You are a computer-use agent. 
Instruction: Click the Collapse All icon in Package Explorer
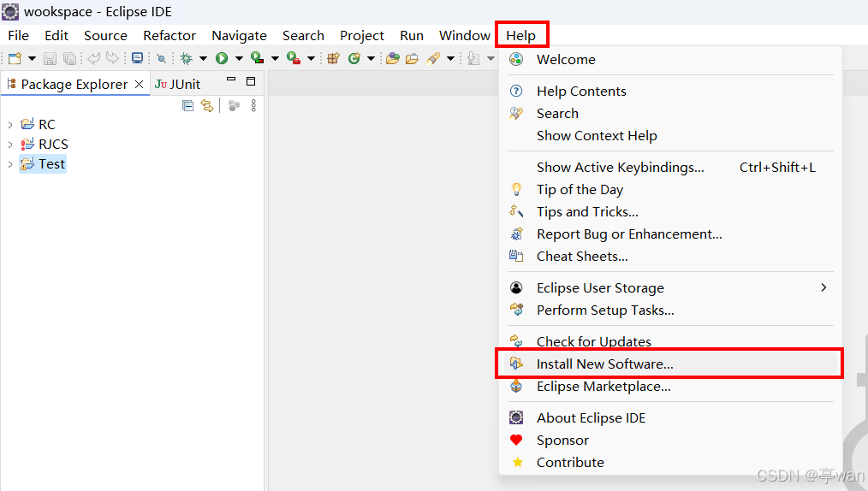(188, 105)
